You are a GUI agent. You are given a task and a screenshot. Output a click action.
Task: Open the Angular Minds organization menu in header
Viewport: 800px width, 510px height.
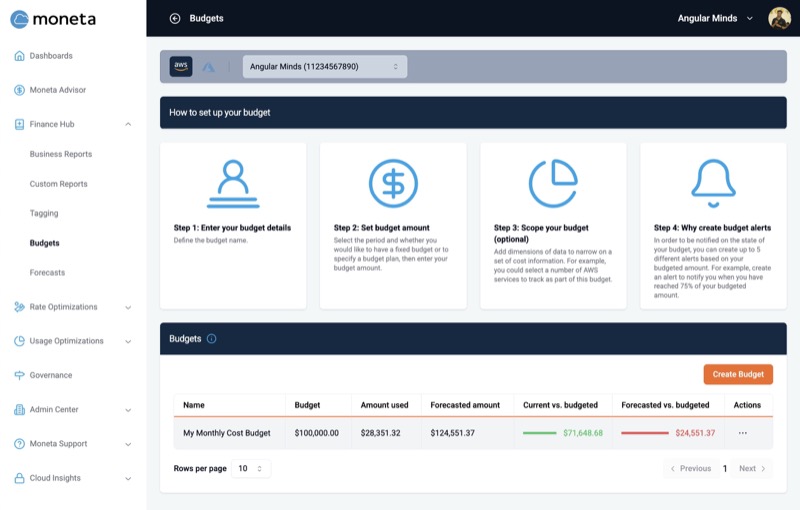pos(715,18)
